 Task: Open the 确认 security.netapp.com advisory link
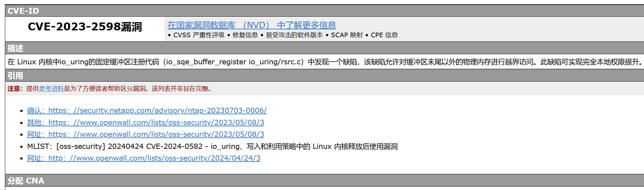click(x=147, y=110)
